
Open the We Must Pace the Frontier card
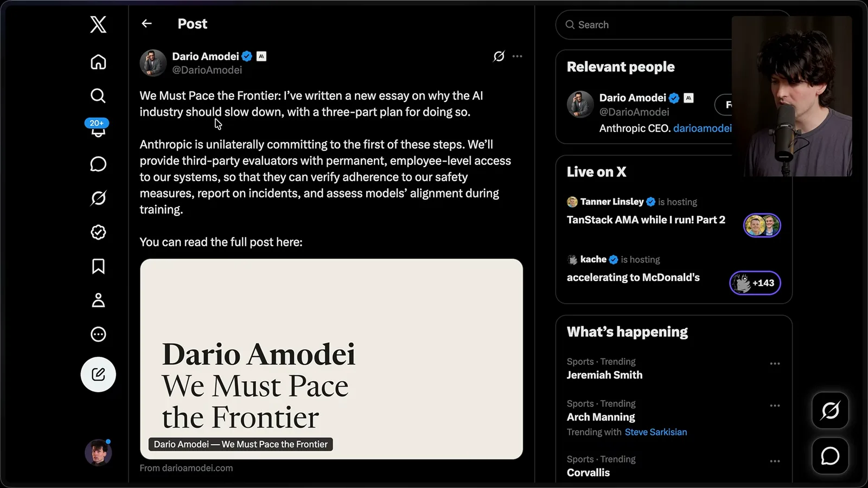331,359
